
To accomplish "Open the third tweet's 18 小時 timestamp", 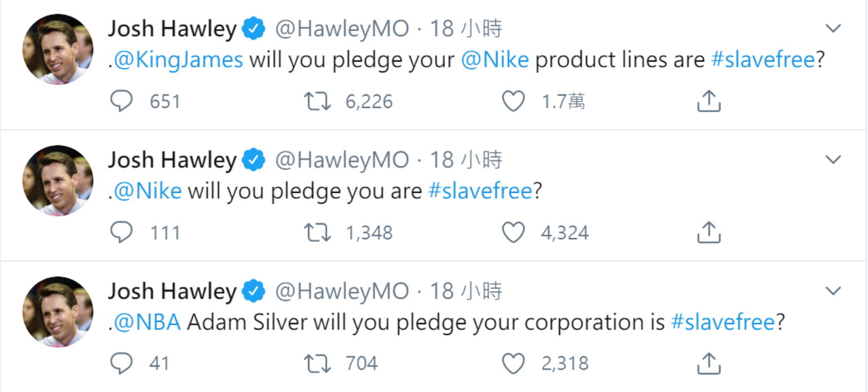I will pyautogui.click(x=466, y=291).
